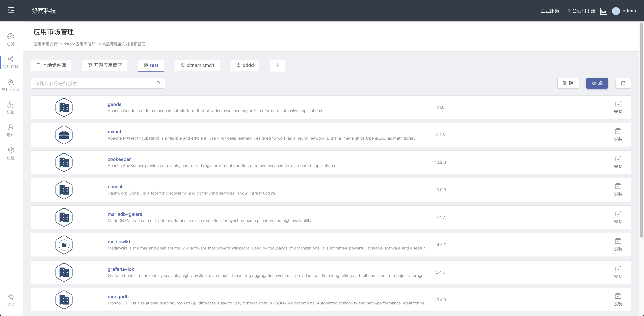The width and height of the screenshot is (644, 316).
Task: Open the 总览 overview page
Action: click(x=11, y=39)
